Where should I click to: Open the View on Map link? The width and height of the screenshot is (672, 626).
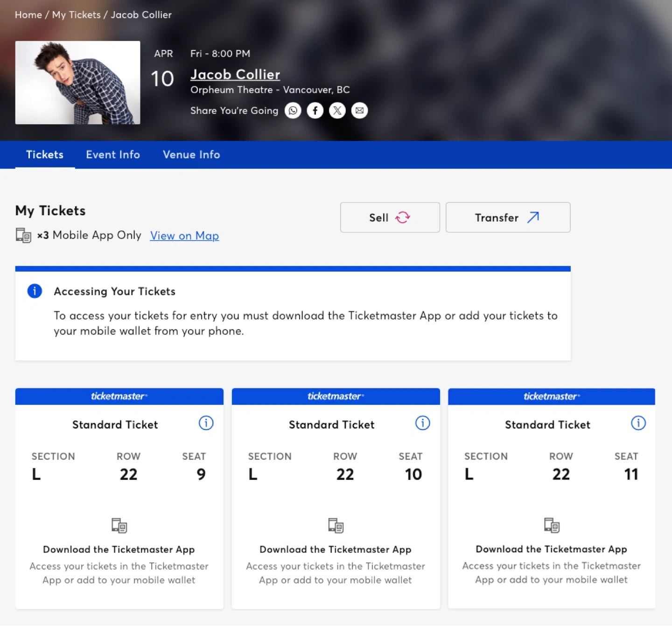(184, 236)
